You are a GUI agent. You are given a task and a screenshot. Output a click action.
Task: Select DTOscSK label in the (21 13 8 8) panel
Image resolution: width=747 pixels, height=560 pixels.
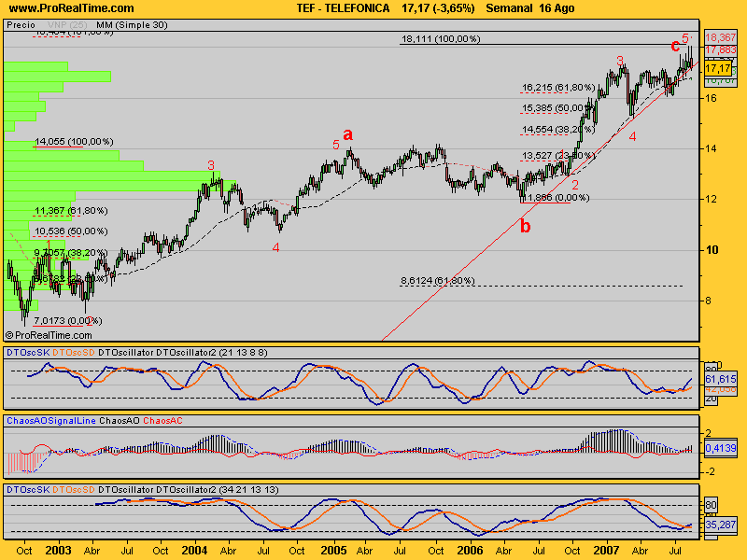coord(28,353)
